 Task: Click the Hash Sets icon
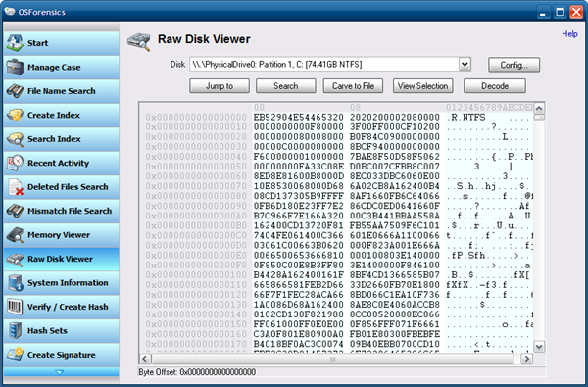click(16, 331)
